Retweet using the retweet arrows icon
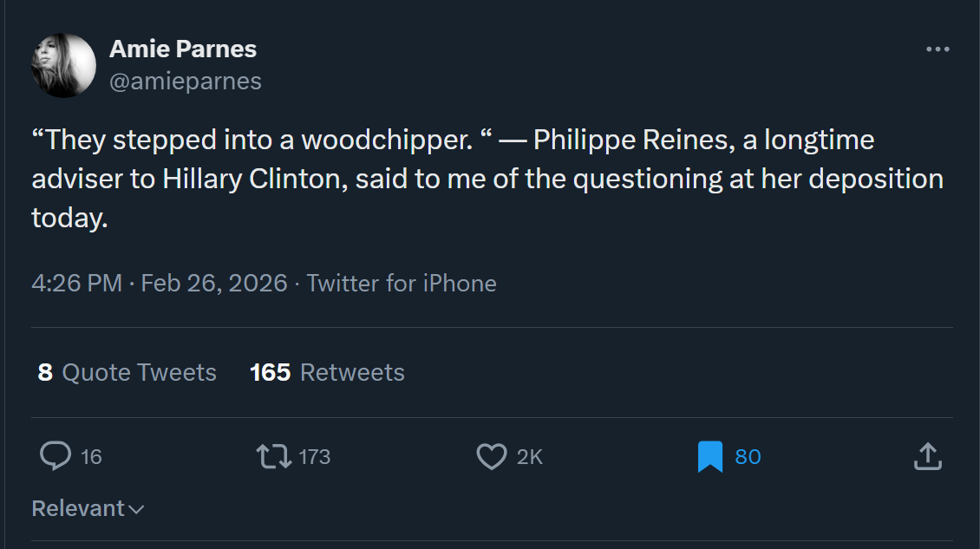The width and height of the screenshot is (980, 549). click(x=274, y=456)
